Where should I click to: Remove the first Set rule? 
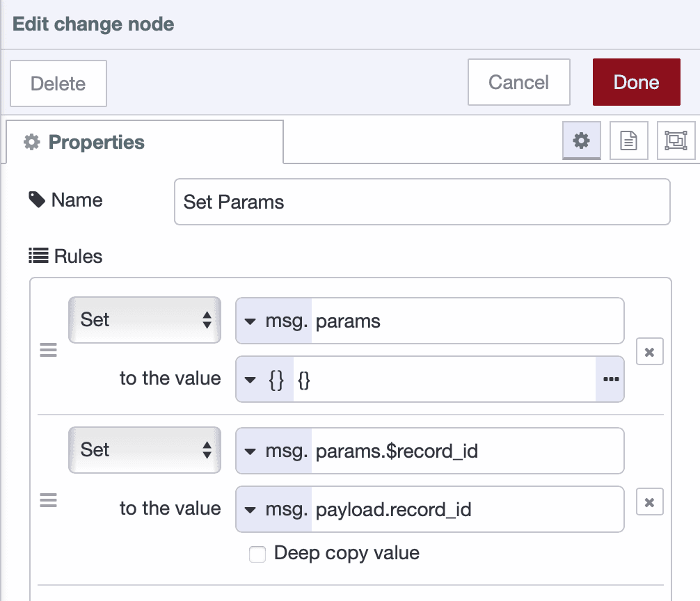[649, 352]
